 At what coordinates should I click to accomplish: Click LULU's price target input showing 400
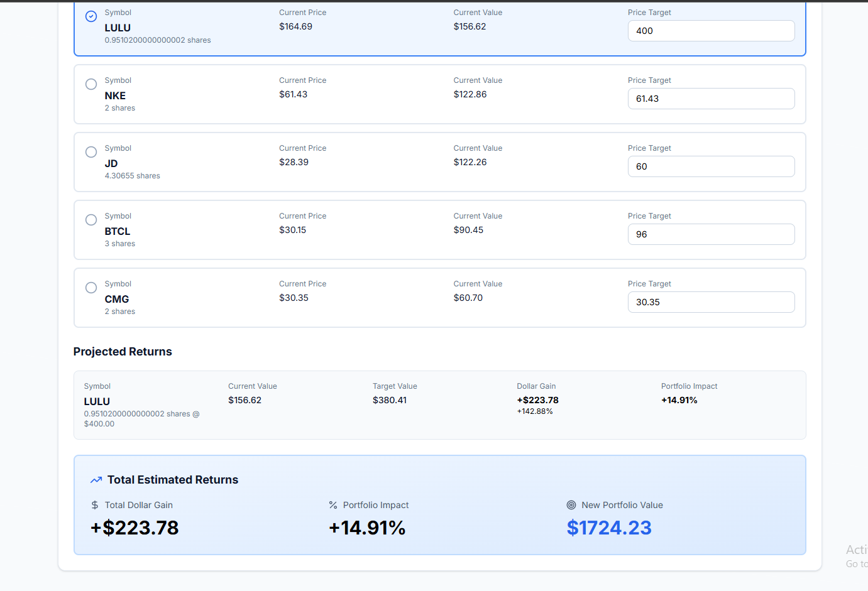[x=711, y=30]
